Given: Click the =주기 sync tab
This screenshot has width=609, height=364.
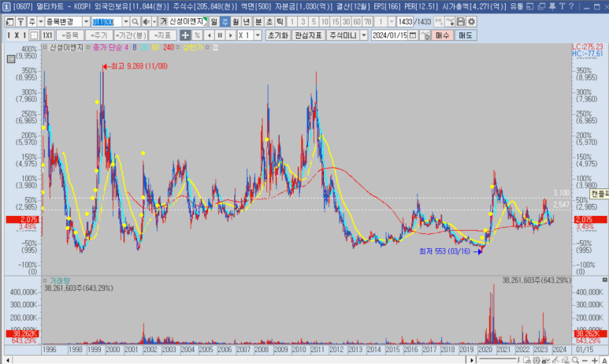Looking at the screenshot, I should tap(98, 35).
